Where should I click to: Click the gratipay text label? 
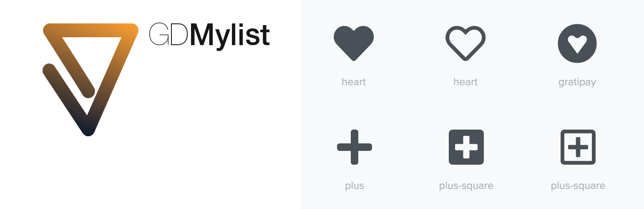(x=577, y=82)
